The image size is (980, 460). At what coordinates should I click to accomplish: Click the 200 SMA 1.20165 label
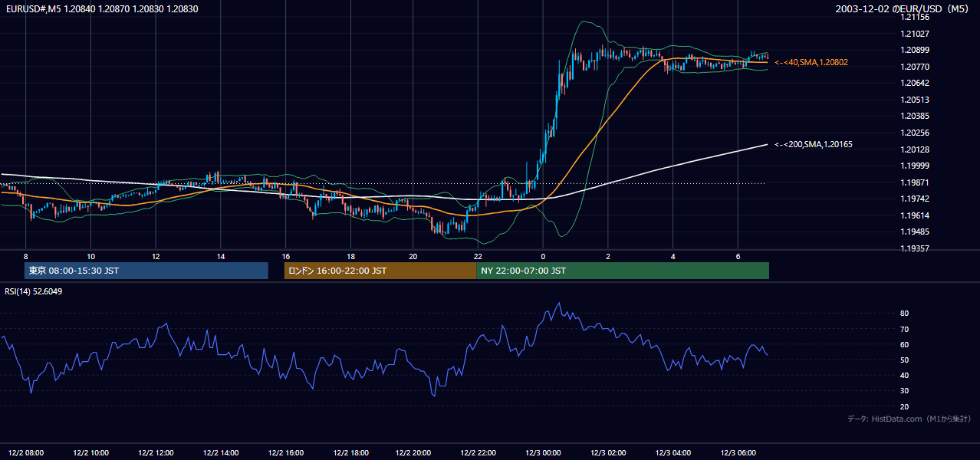pyautogui.click(x=814, y=144)
